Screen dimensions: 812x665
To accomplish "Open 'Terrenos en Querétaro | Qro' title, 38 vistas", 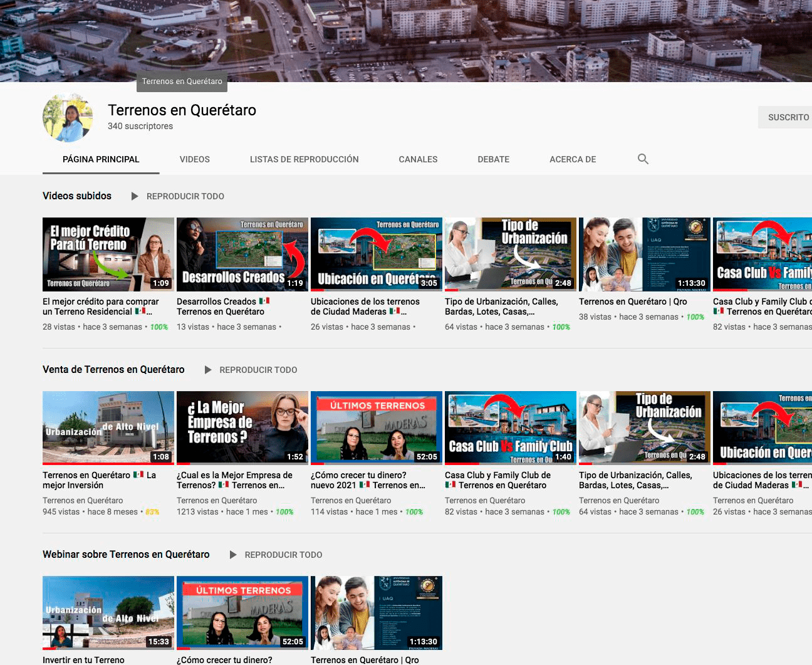I will coord(633,301).
